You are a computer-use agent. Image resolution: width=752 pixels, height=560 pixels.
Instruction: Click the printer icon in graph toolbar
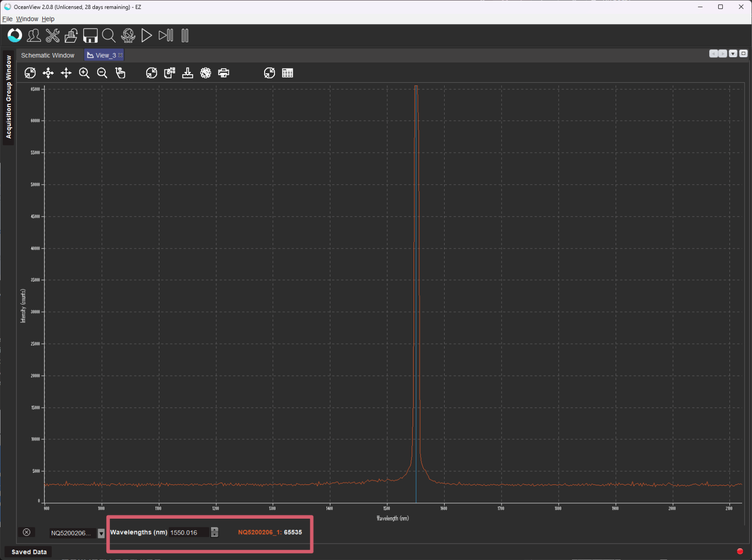(x=224, y=73)
